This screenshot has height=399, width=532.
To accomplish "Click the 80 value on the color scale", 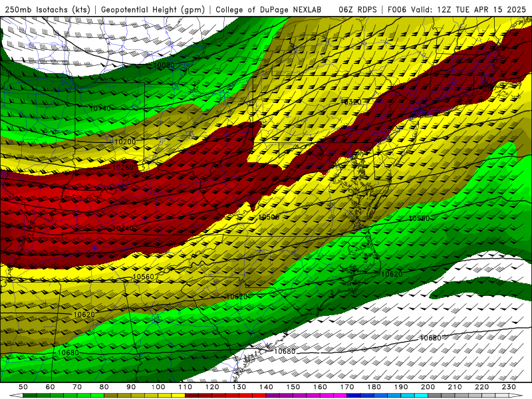I will pos(104,387).
